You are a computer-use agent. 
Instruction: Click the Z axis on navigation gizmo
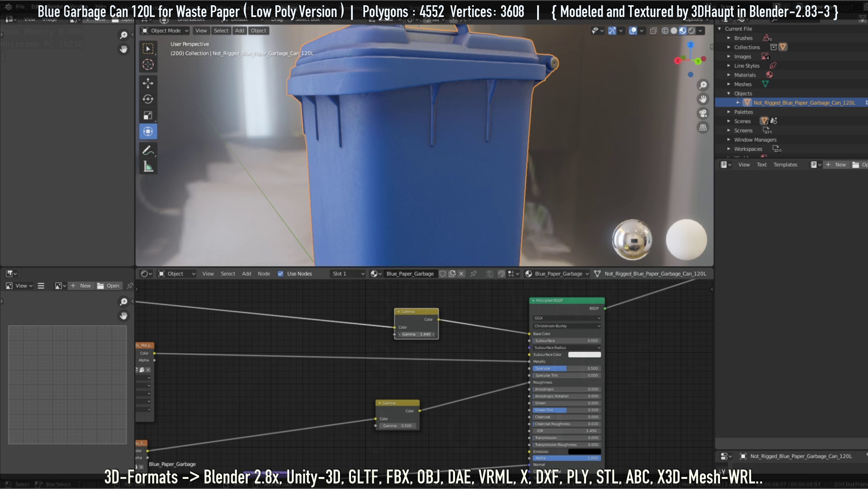coord(691,44)
